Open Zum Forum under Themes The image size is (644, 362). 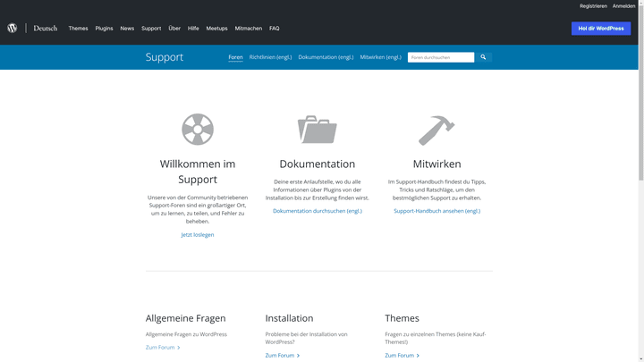coord(402,356)
